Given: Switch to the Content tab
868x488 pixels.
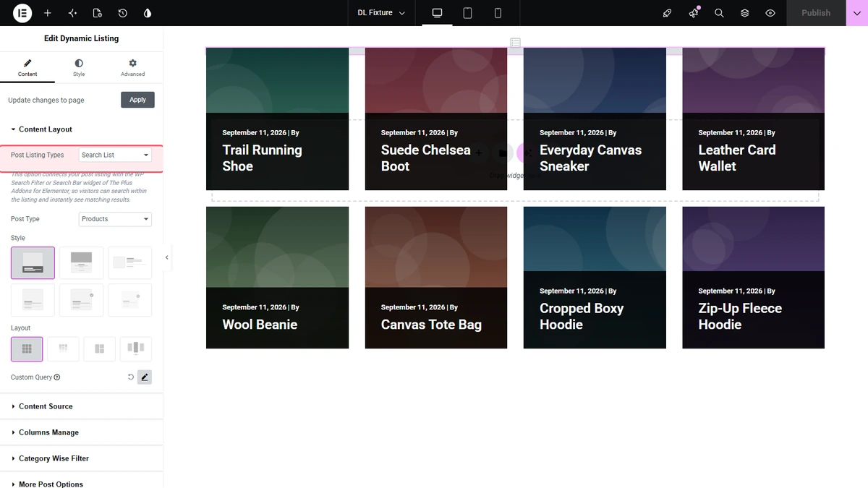Looking at the screenshot, I should [x=27, y=68].
